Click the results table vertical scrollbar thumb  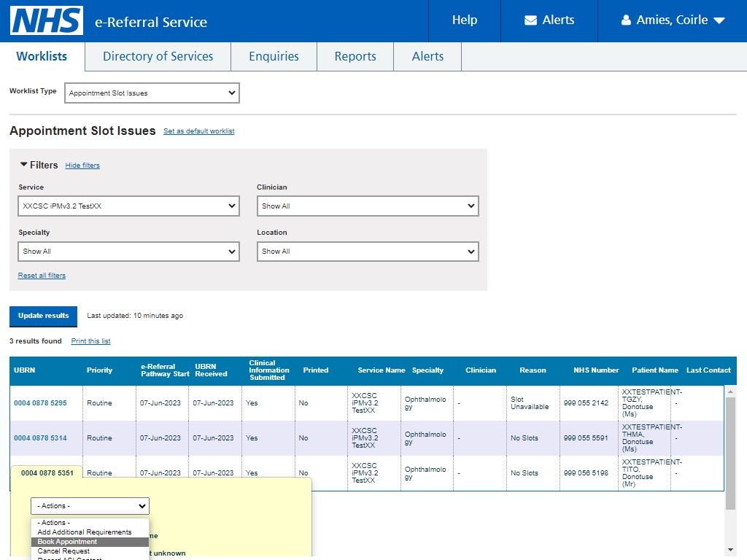tap(730, 454)
